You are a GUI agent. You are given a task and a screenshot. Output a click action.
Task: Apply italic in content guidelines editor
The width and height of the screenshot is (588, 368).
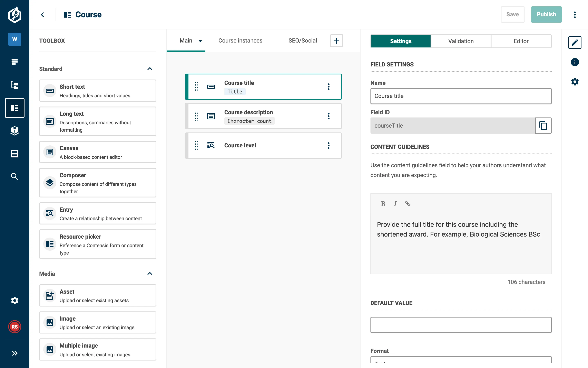click(395, 204)
